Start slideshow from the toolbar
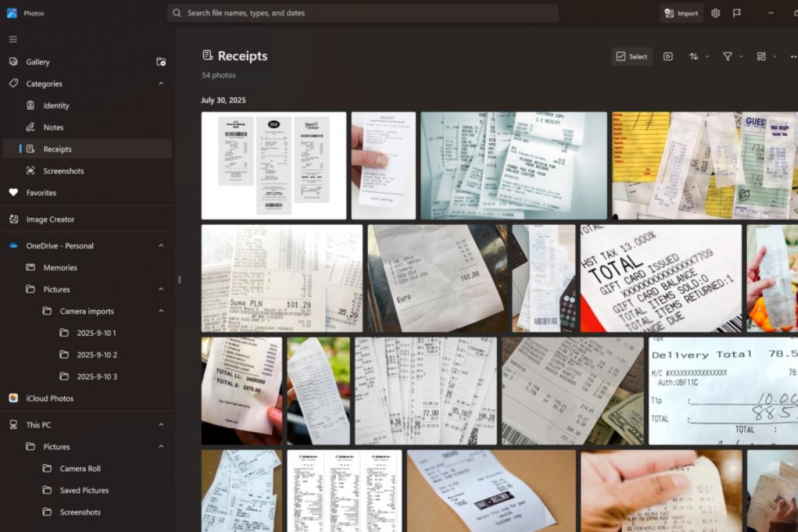 (668, 57)
